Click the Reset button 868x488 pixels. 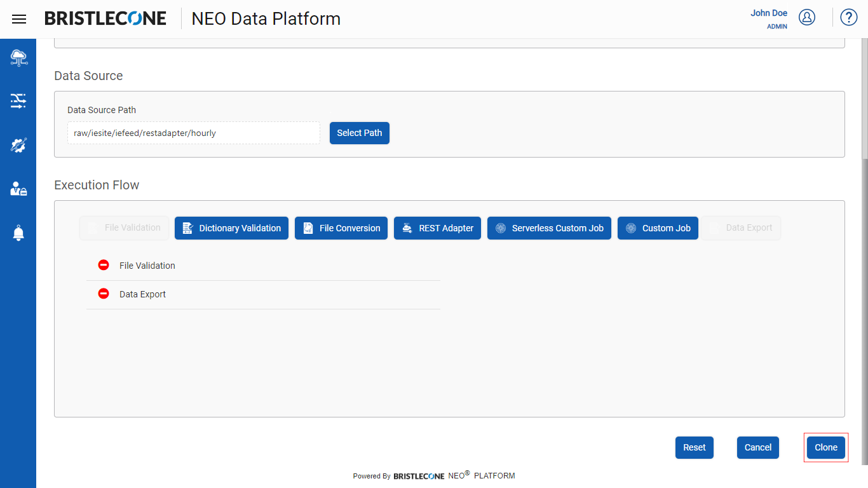[x=695, y=447]
